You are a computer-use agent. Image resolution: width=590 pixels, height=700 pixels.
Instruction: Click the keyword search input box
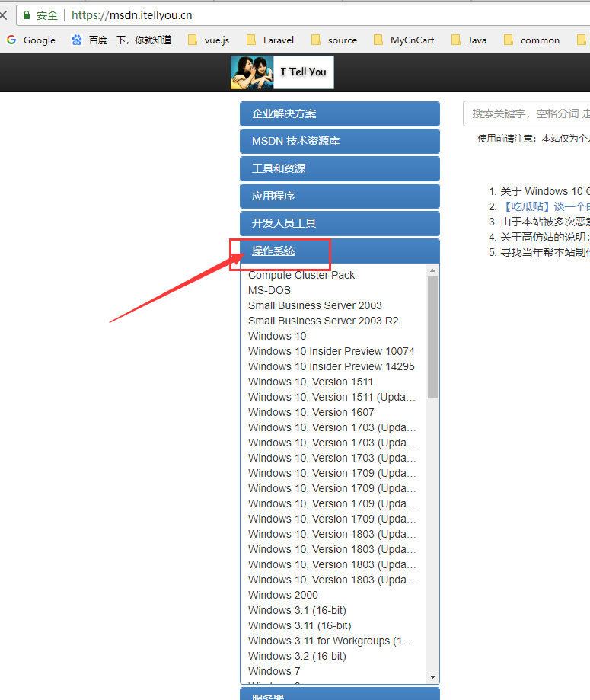(x=527, y=113)
